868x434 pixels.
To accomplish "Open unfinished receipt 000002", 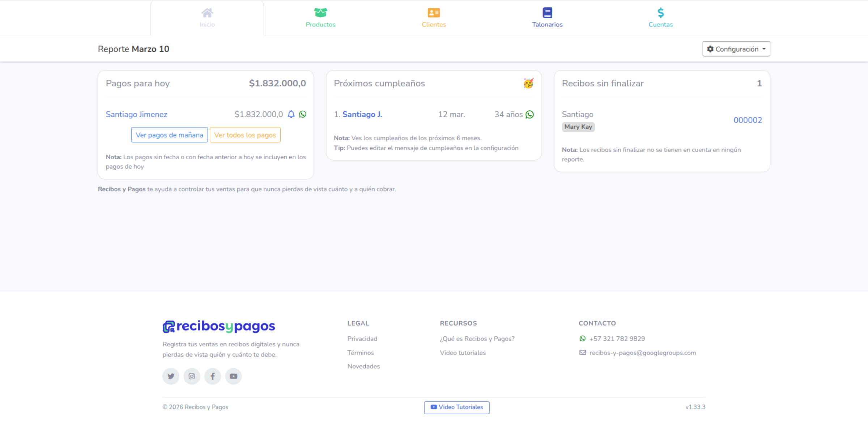I will click(747, 120).
